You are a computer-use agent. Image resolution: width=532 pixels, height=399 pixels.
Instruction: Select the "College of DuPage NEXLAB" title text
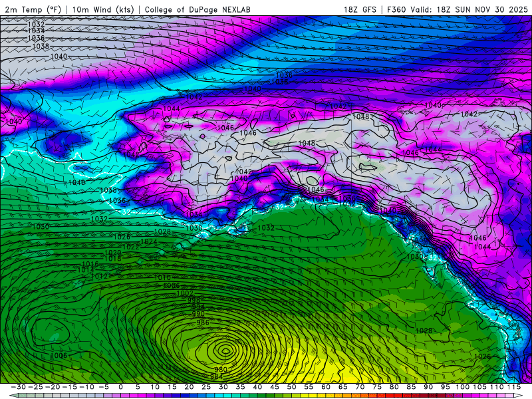[198, 9]
